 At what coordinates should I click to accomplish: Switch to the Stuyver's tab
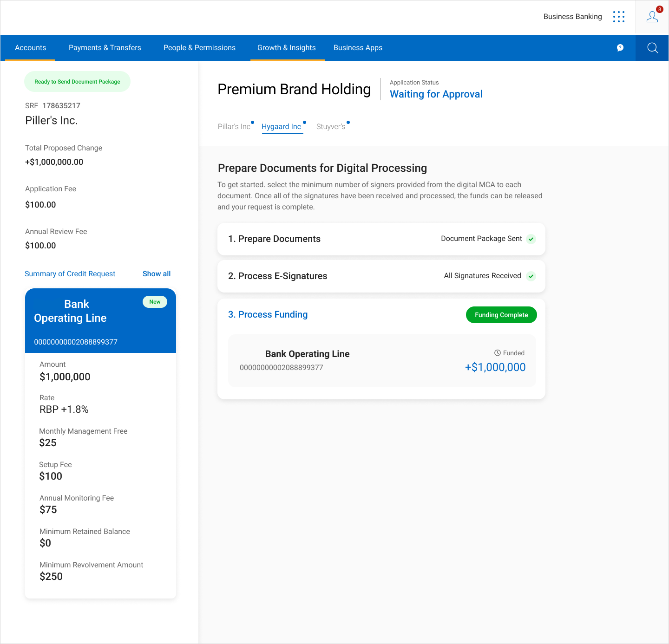click(x=331, y=127)
